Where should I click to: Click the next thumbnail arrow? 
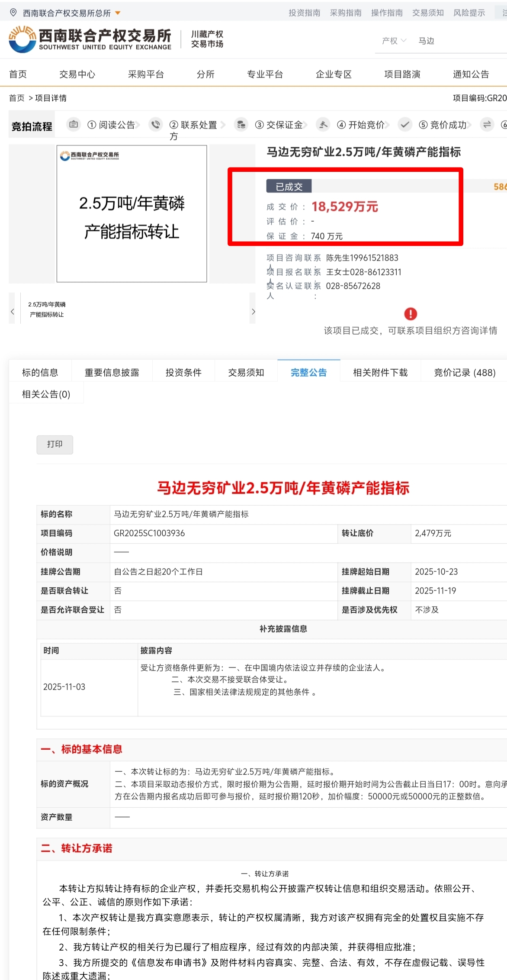(253, 311)
